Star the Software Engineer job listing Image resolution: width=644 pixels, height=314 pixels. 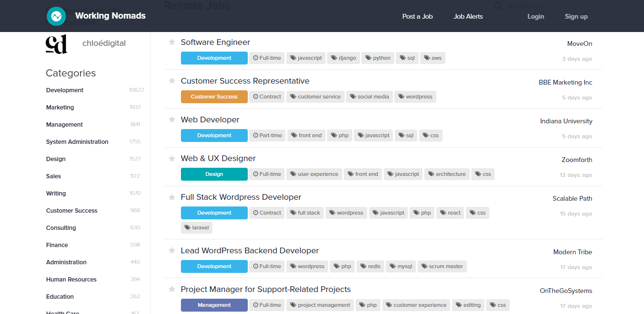171,42
